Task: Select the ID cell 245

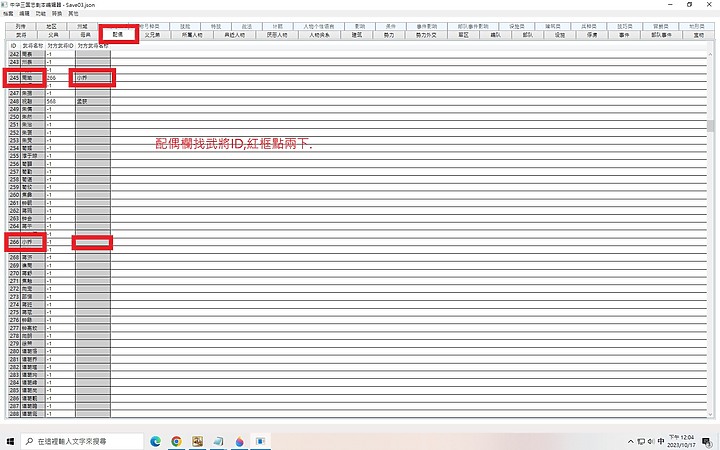Action: (x=14, y=78)
